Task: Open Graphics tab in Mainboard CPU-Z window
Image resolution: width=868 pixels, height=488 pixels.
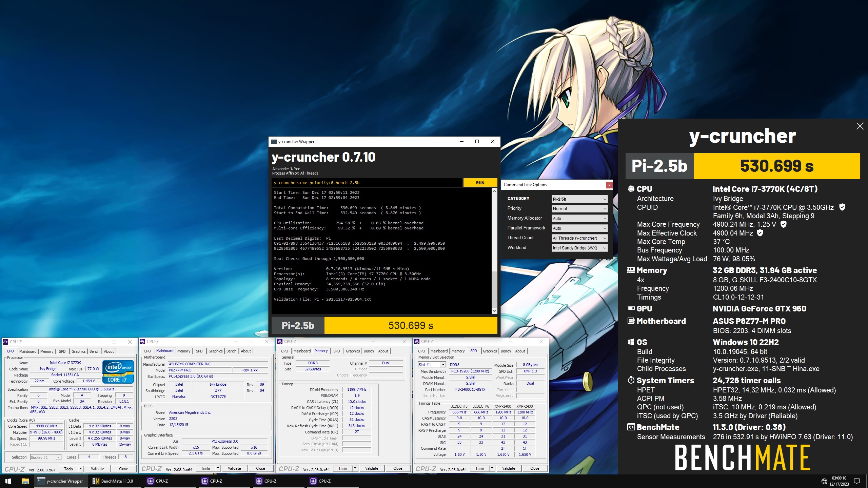Action: 216,351
